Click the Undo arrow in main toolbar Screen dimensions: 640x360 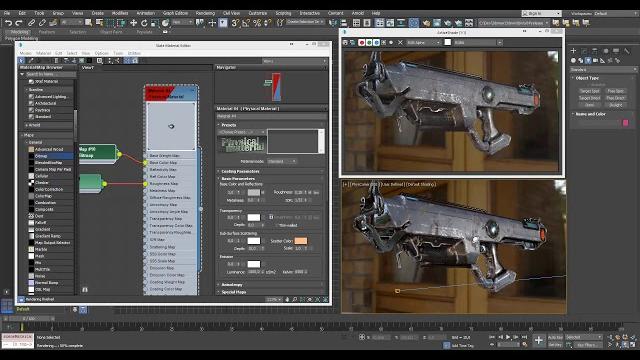pyautogui.click(x=9, y=23)
